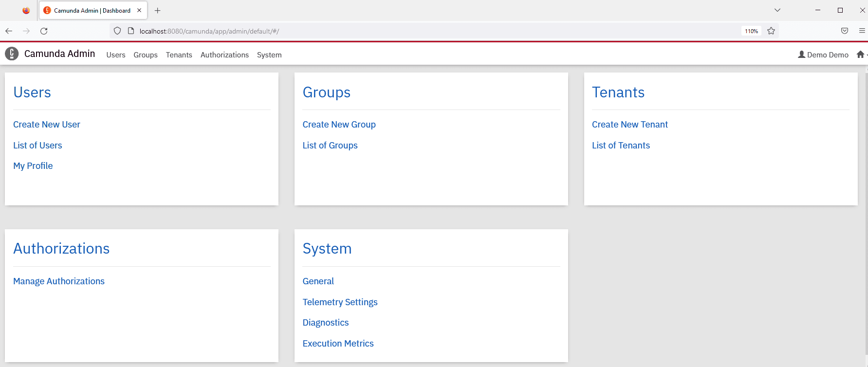Select Authorizations in the top navigation
The image size is (868, 367).
224,55
